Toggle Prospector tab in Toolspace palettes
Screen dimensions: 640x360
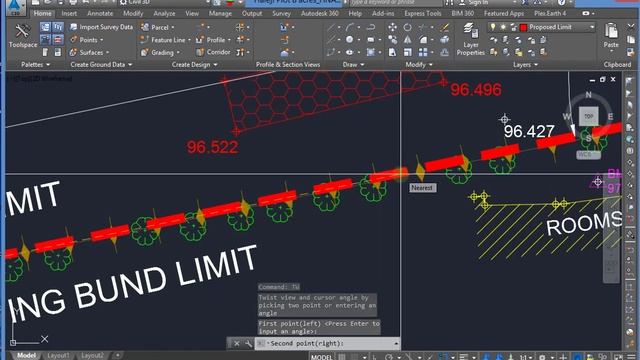[45, 27]
